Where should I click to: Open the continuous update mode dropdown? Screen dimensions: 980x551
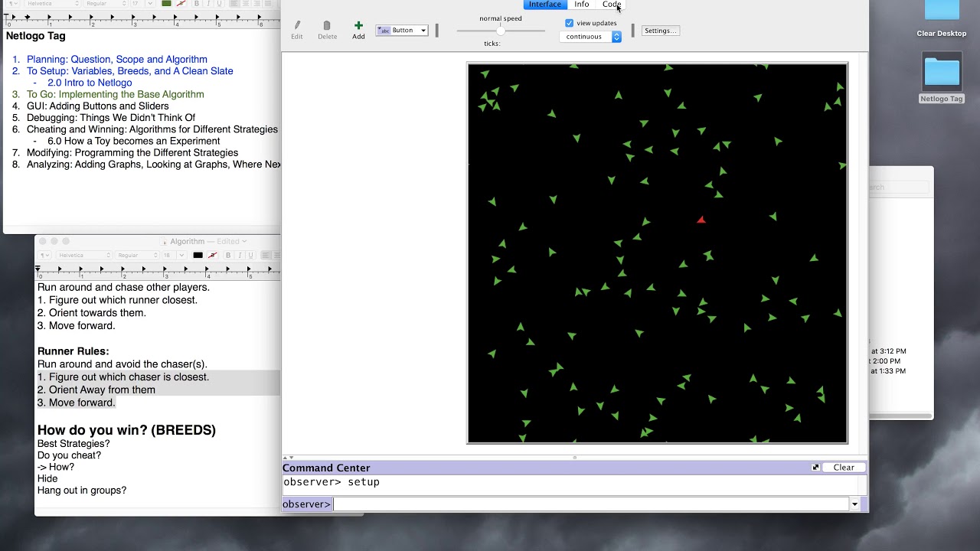[590, 37]
